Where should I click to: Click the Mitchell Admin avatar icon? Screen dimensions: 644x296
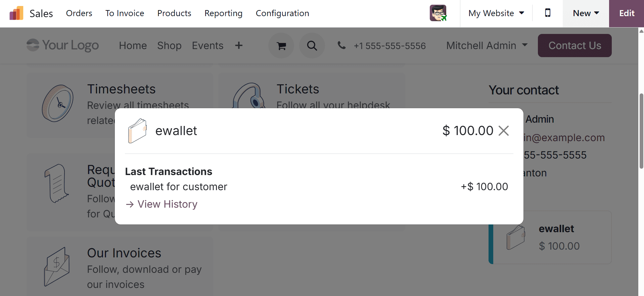coord(438,13)
